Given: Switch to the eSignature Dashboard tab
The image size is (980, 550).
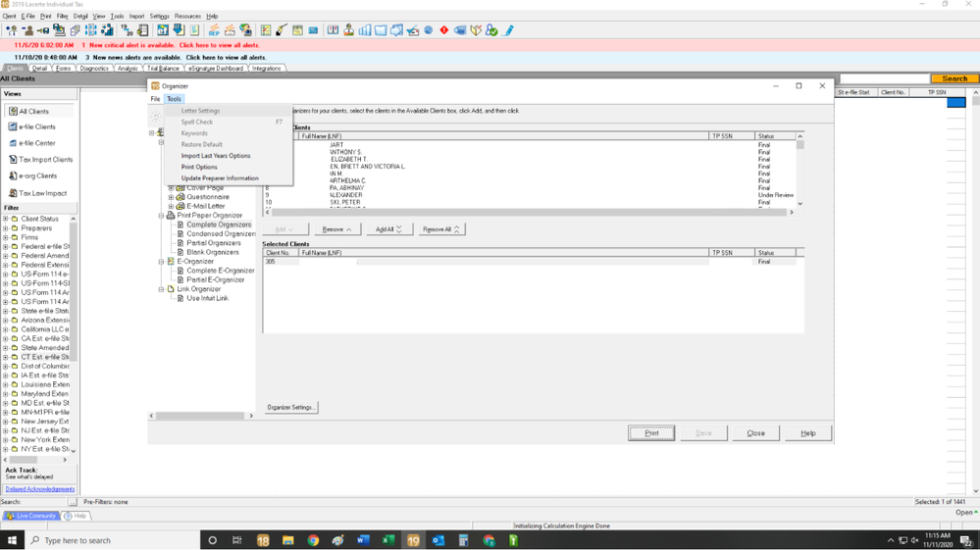Looking at the screenshot, I should (216, 68).
